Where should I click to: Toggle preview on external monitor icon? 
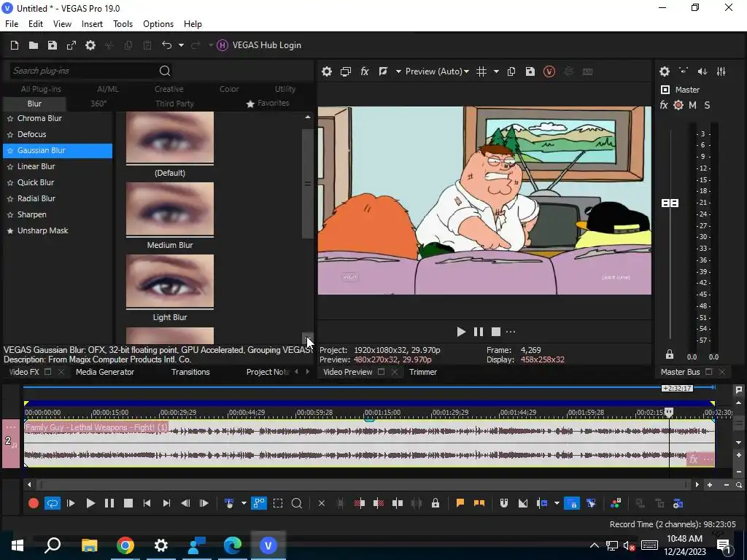pos(345,71)
